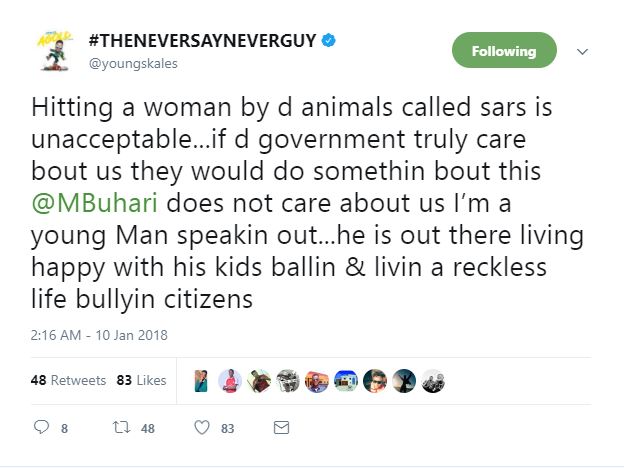Click the reply speech bubble icon

[42, 428]
